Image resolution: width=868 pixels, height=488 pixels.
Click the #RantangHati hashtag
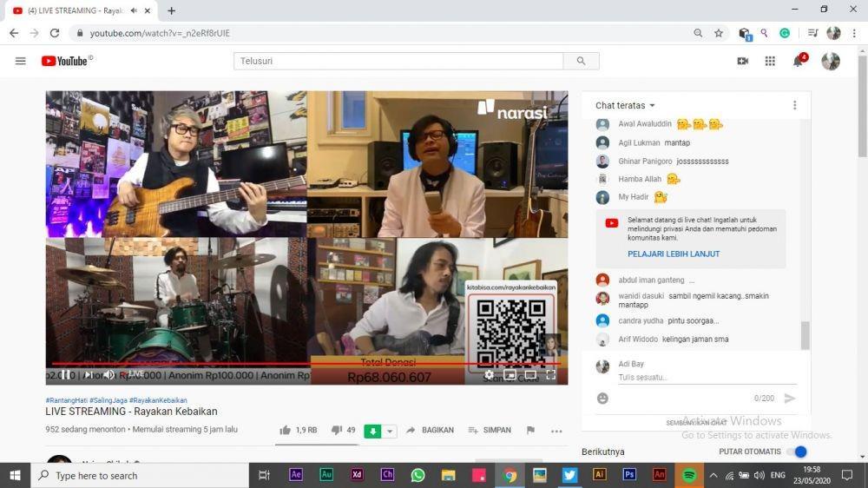[x=67, y=400]
